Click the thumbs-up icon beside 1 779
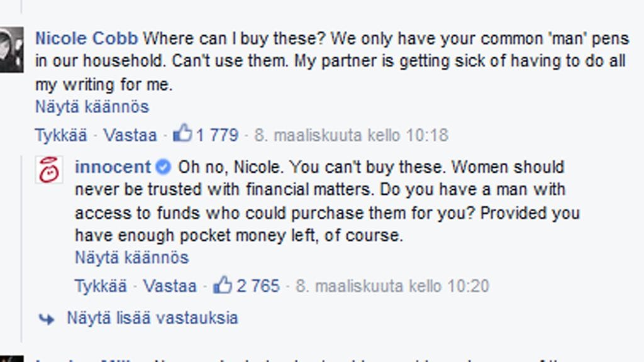Image resolution: width=644 pixels, height=362 pixels. pyautogui.click(x=182, y=134)
